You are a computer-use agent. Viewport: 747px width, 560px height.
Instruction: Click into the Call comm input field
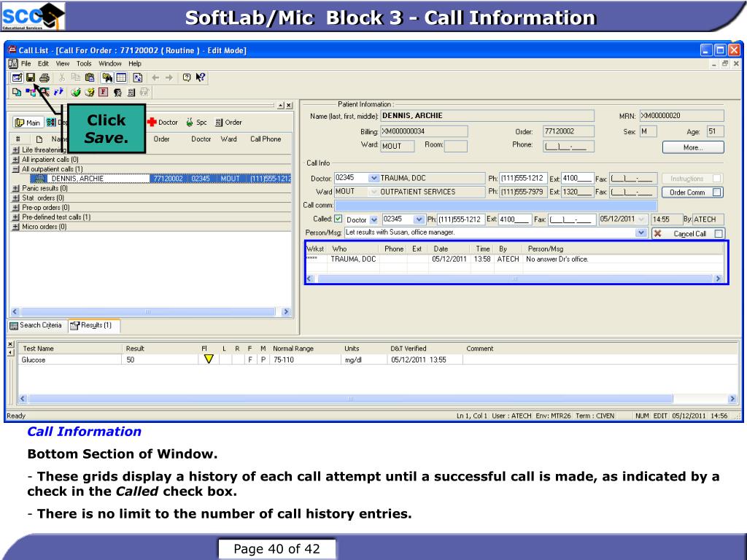496,206
